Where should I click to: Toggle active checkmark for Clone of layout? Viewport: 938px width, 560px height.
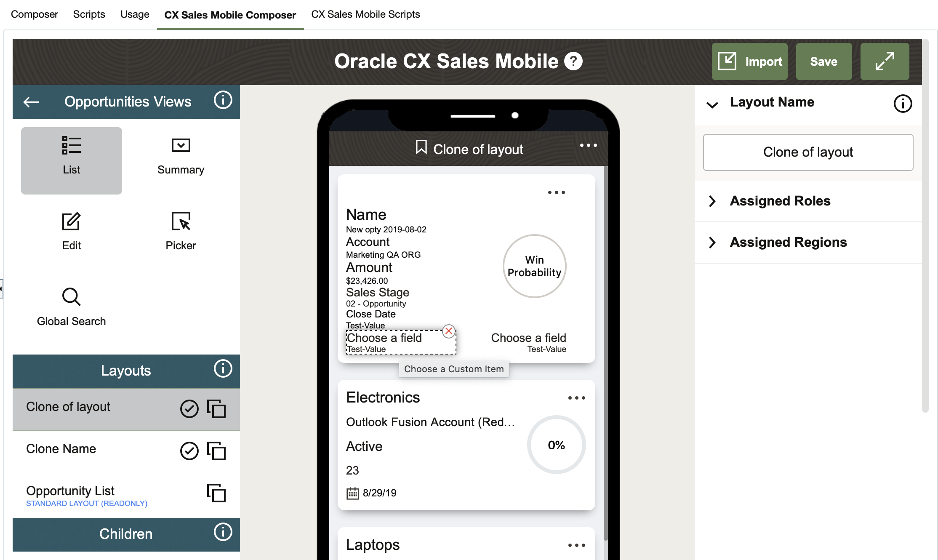189,408
